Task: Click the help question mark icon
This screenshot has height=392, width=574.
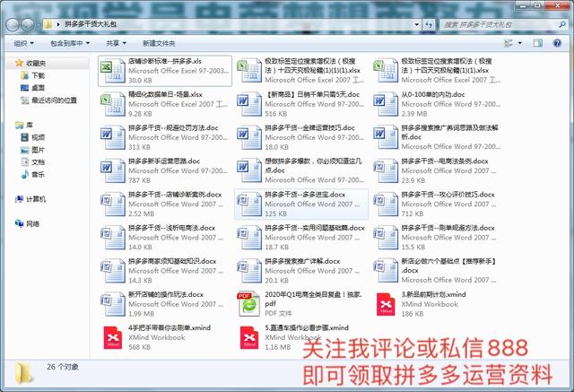Action: (557, 43)
